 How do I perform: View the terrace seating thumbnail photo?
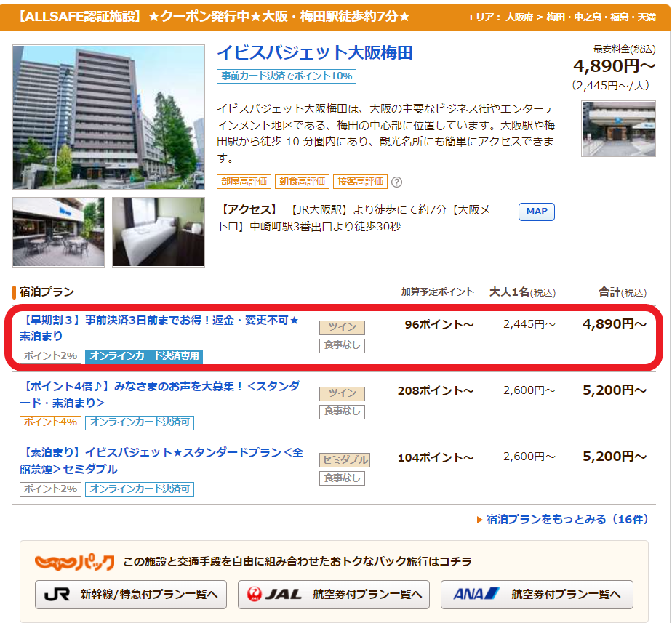coord(59,232)
